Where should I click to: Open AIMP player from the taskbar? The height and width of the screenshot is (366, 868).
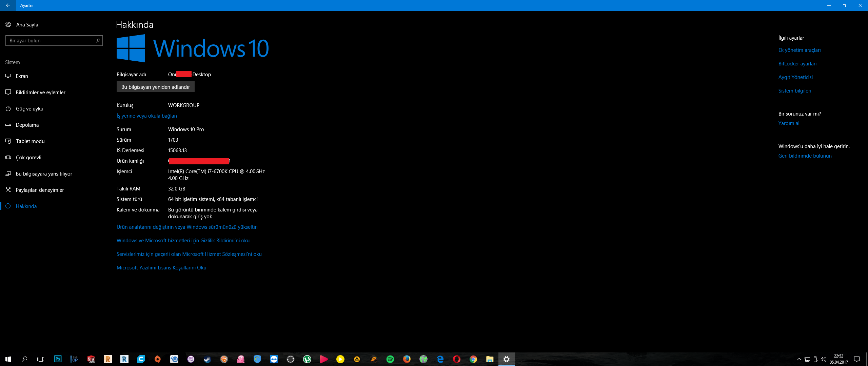pos(357,359)
